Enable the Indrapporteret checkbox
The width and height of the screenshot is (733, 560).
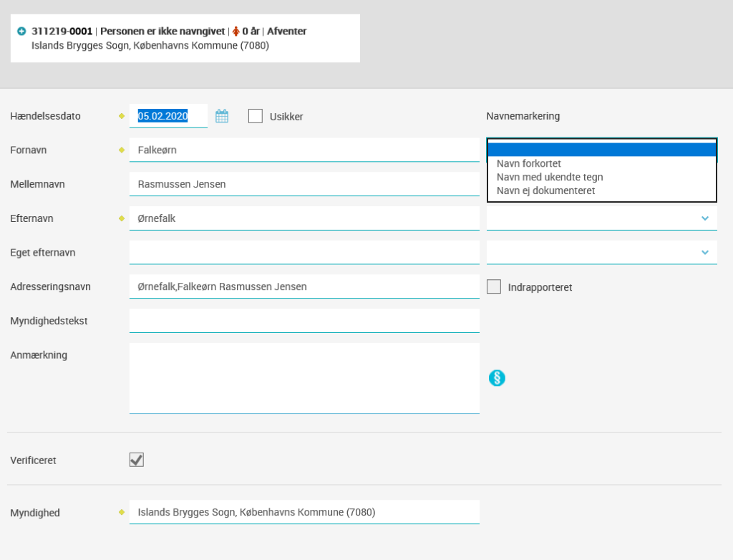(494, 286)
